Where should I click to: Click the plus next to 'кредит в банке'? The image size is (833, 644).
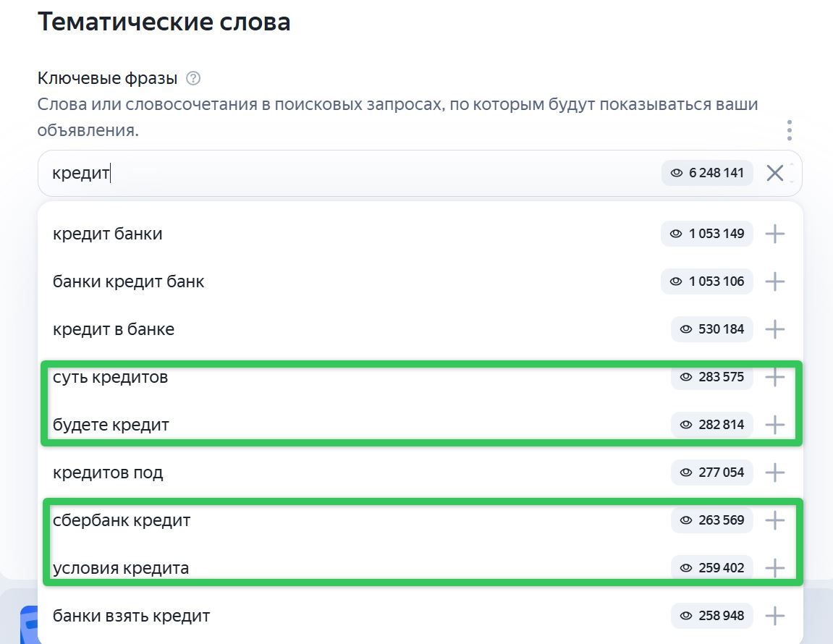774,329
